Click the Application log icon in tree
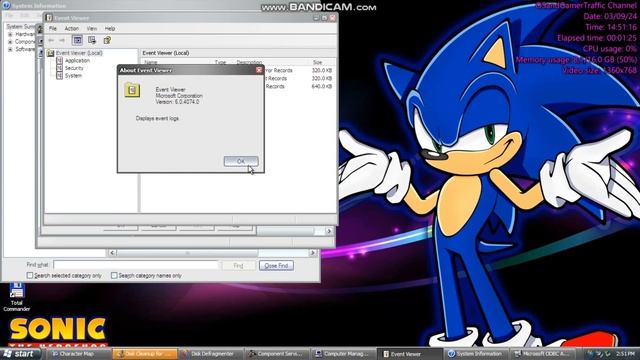This screenshot has height=360, width=640. pyautogui.click(x=59, y=60)
